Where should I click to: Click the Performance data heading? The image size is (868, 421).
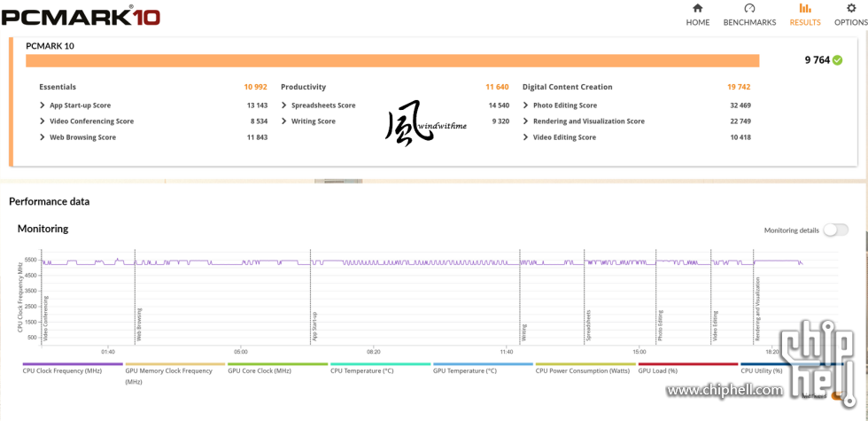tap(50, 202)
